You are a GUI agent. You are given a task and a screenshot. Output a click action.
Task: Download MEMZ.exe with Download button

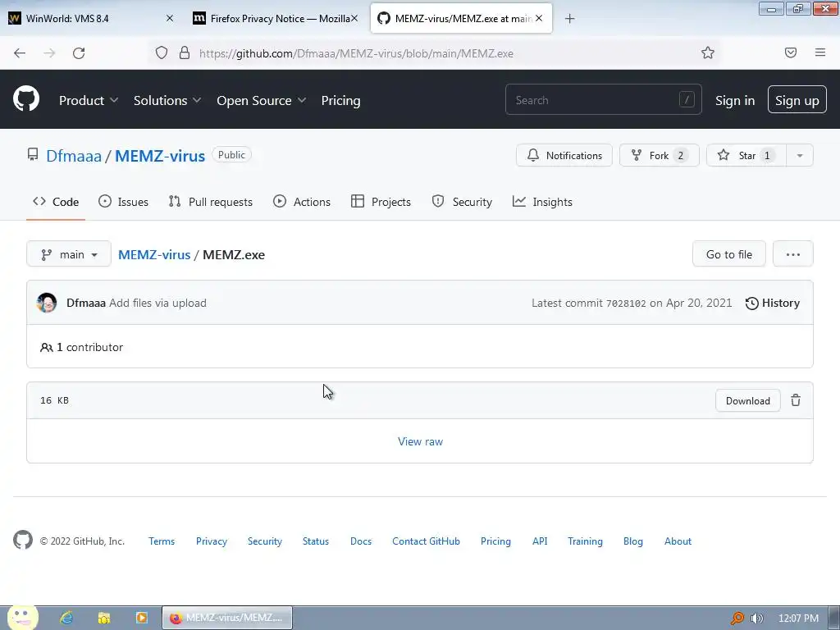pyautogui.click(x=748, y=400)
